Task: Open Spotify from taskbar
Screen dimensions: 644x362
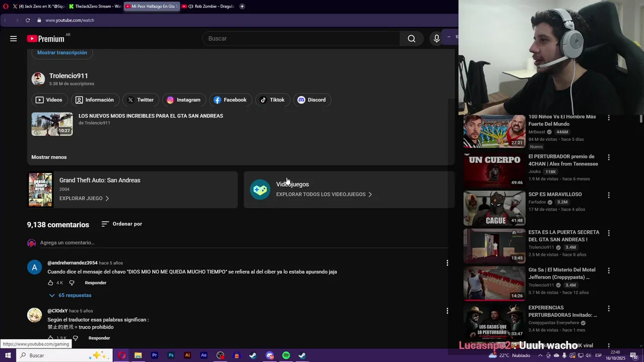Action: (286, 355)
